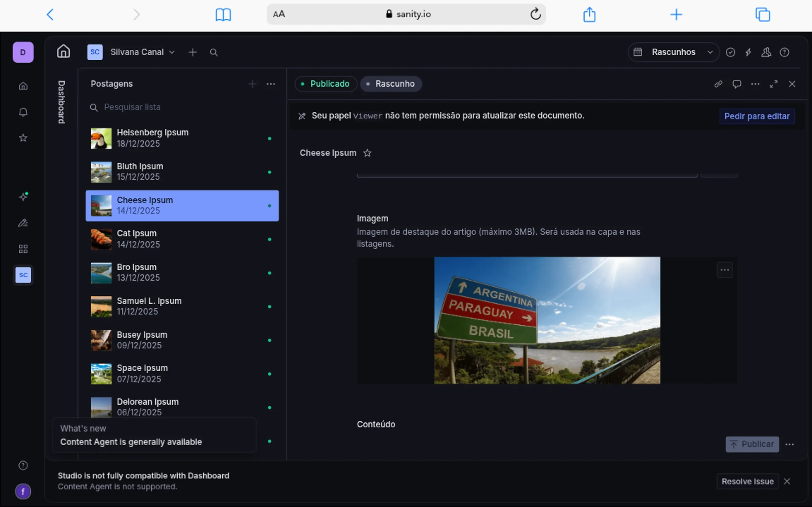Click the notifications bell icon in sidebar

[23, 112]
